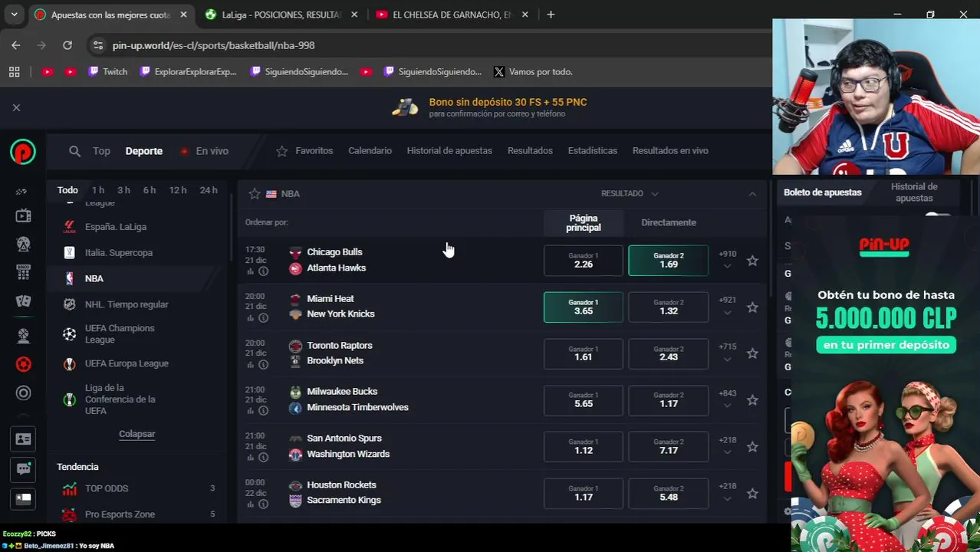Open info icon for Chicago Bulls match
This screenshot has height=552, width=980.
[x=263, y=271]
